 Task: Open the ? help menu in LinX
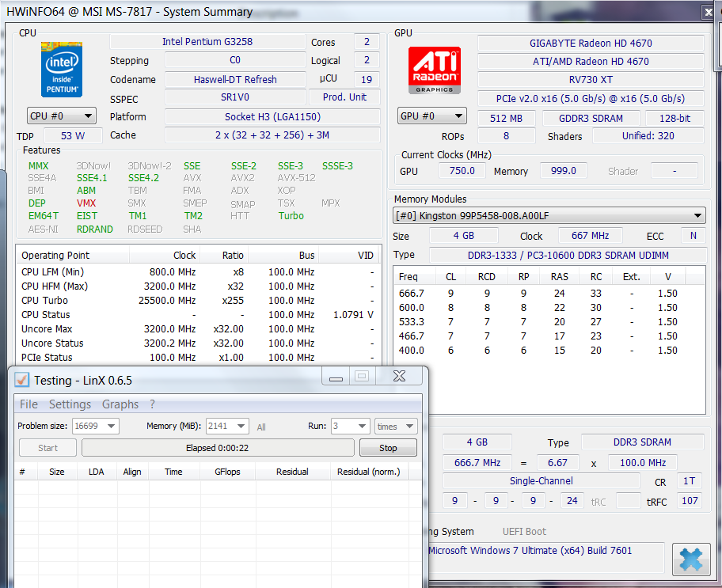pyautogui.click(x=153, y=404)
